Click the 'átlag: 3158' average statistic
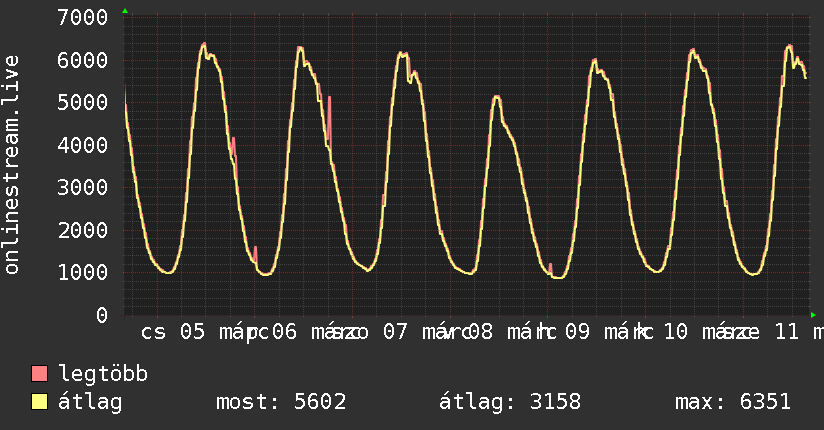The height and width of the screenshot is (430, 824). [x=510, y=403]
